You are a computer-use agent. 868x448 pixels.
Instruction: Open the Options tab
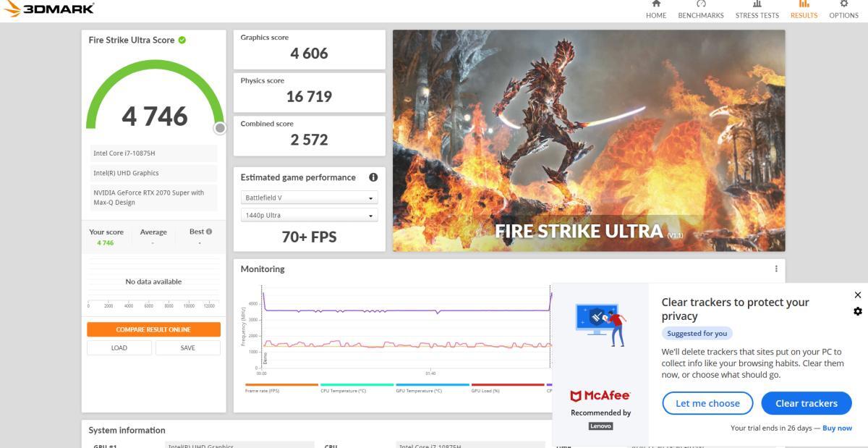[x=843, y=10]
